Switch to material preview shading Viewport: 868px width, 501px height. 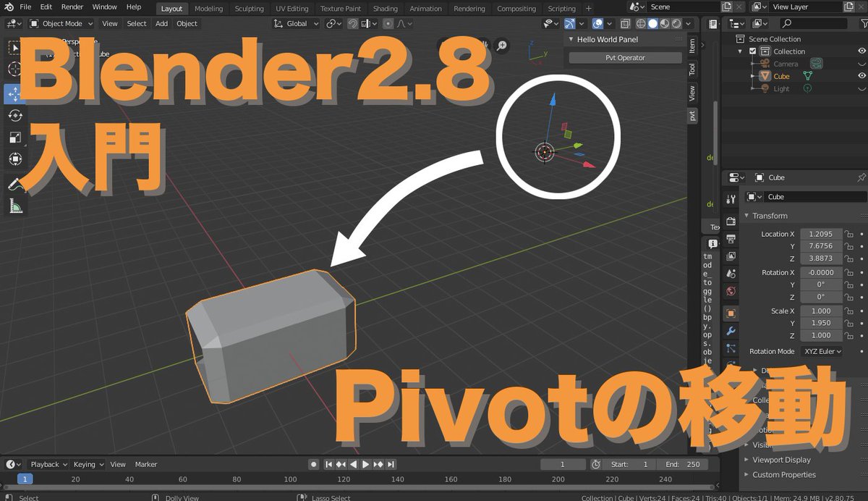tap(664, 23)
